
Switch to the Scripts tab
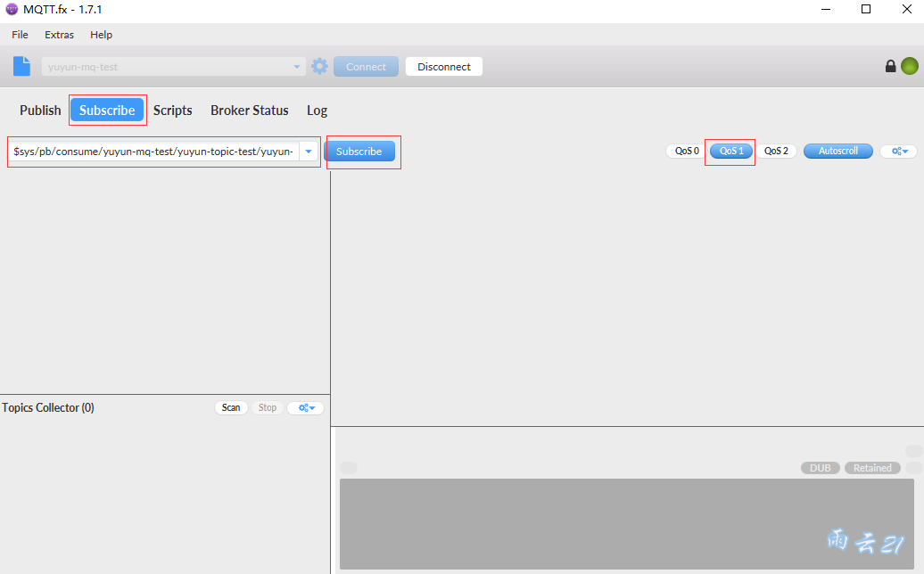pyautogui.click(x=173, y=111)
